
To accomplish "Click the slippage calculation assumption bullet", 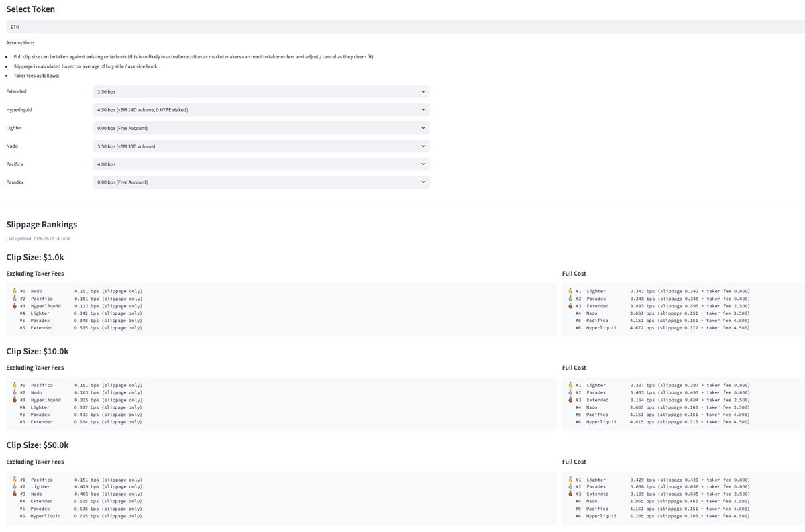I will pos(85,66).
